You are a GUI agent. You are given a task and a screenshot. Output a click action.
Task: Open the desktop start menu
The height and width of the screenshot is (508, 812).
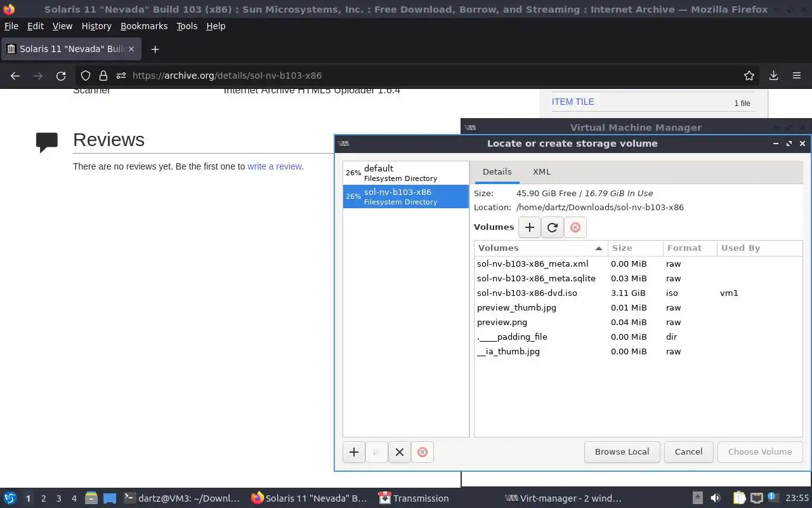tap(10, 498)
